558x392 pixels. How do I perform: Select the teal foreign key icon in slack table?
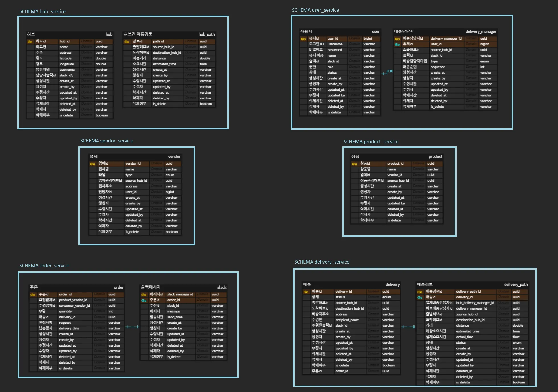(x=144, y=300)
